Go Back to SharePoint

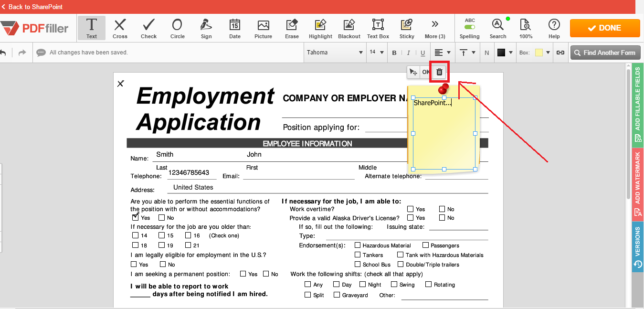32,7
